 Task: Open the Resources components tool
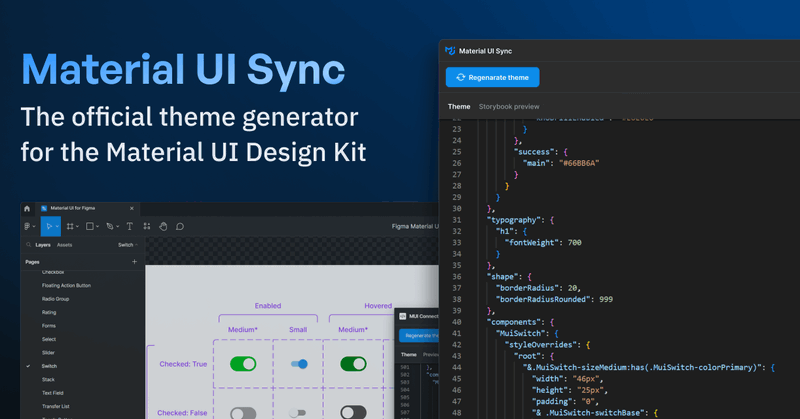(147, 226)
